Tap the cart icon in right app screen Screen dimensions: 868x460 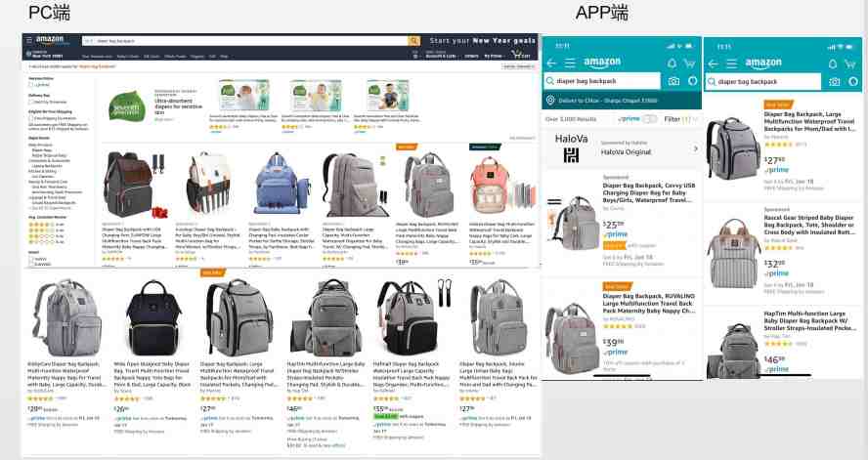849,64
